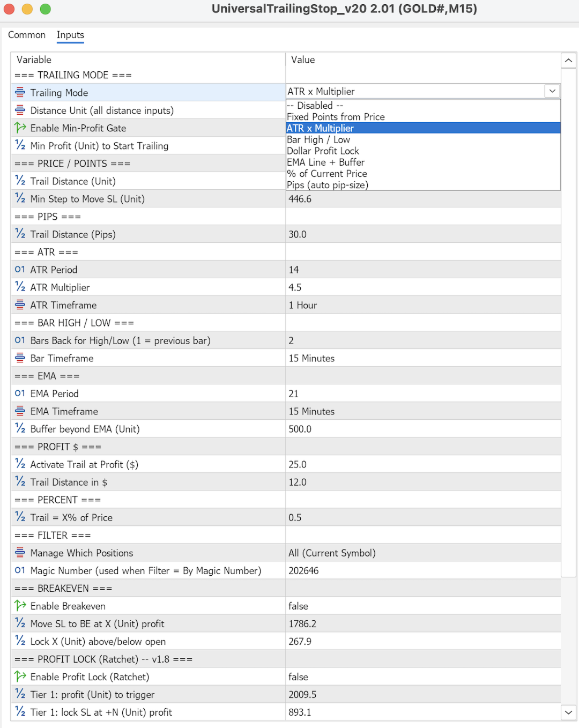Switch to the Common tab
Screen dimensions: 579x728
click(27, 35)
